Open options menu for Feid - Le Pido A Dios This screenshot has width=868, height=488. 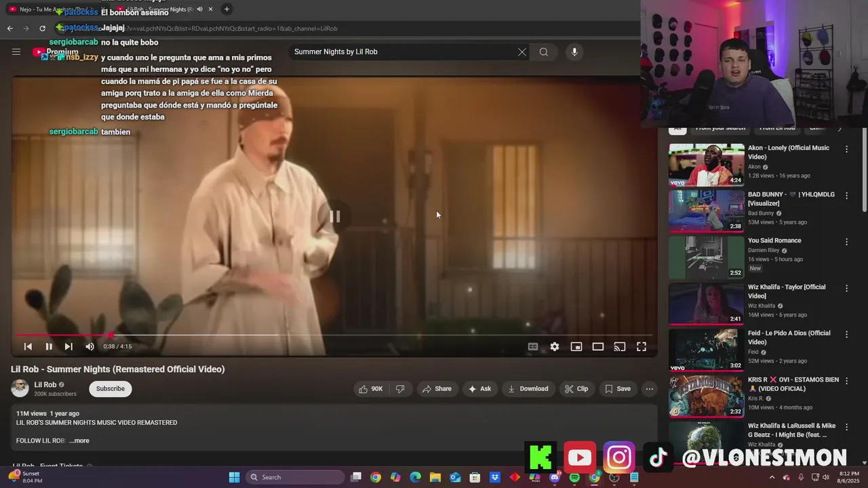[846, 334]
